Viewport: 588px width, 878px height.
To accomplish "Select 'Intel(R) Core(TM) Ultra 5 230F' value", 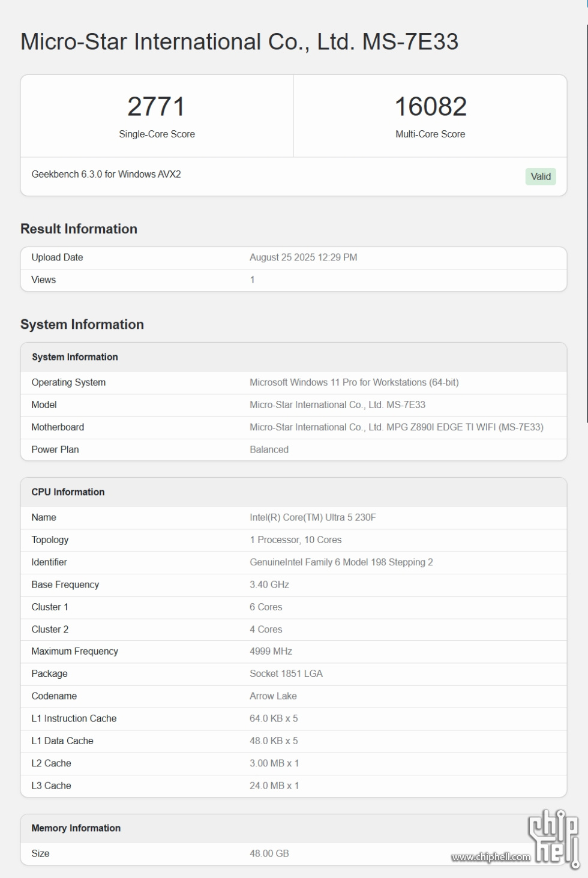I will [x=313, y=517].
